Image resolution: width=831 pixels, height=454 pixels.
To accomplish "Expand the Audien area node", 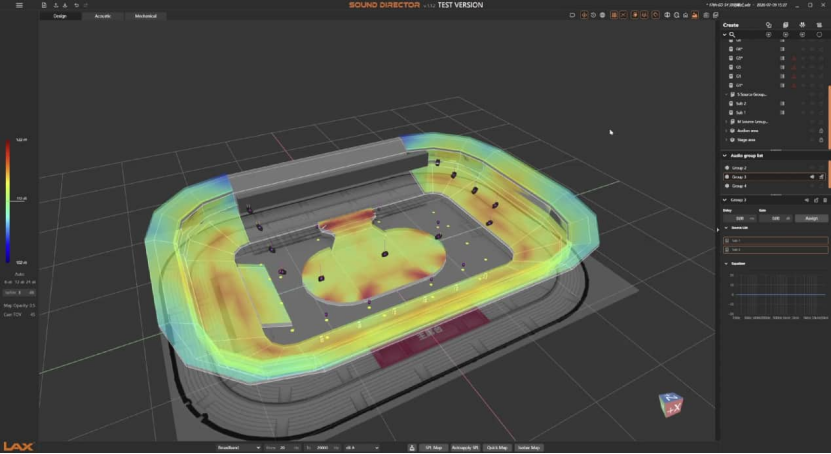I will coord(727,131).
